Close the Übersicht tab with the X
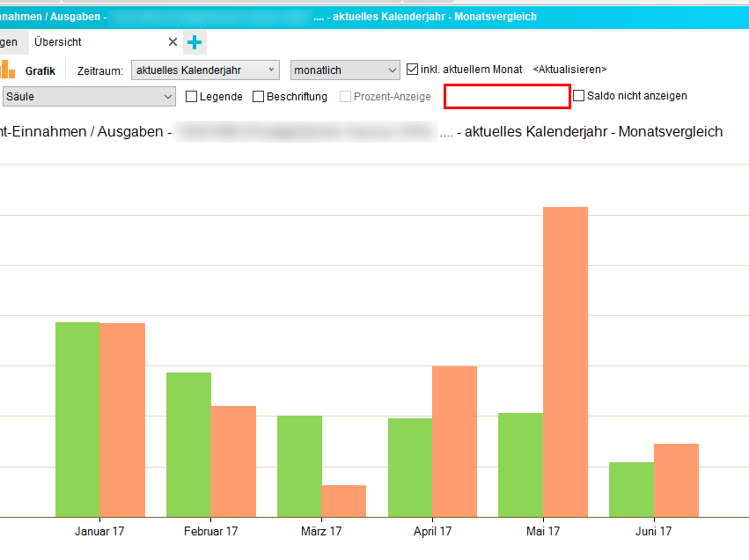 point(173,42)
